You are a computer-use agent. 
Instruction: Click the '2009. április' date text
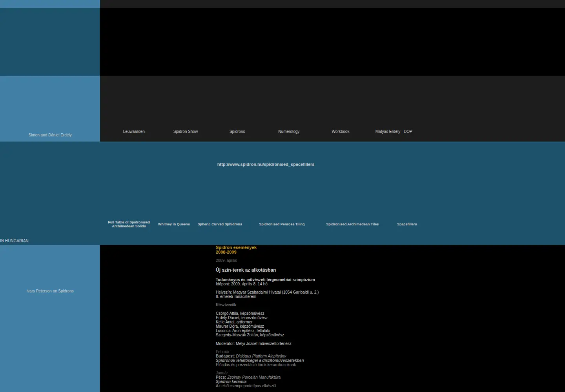226,260
